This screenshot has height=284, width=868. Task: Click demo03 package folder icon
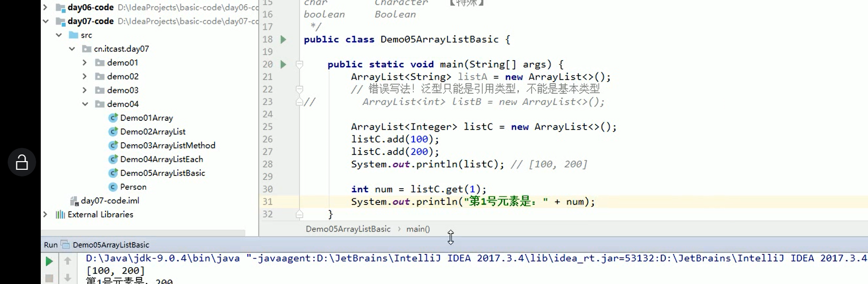[100, 90]
